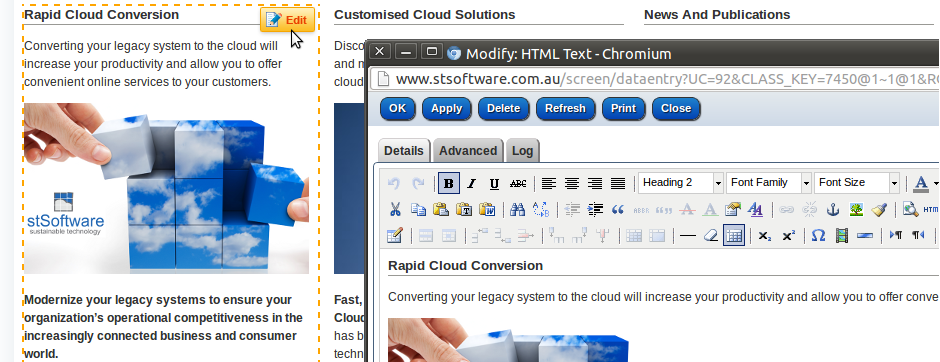Image resolution: width=940 pixels, height=362 pixels.
Task: Click the OK button
Action: 397,108
